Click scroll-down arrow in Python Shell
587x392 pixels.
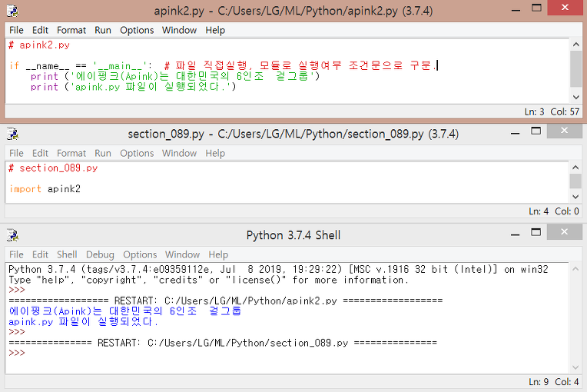pyautogui.click(x=575, y=367)
